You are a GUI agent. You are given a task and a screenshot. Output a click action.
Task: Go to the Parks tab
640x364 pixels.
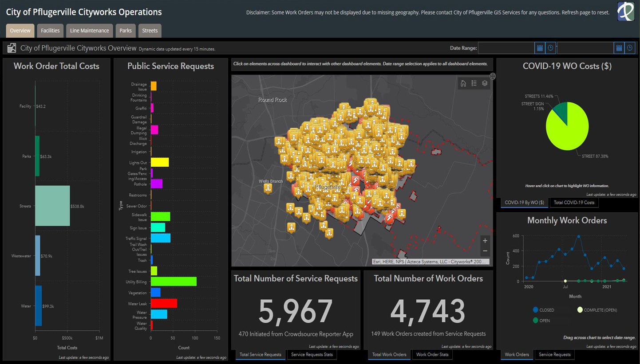(x=126, y=31)
